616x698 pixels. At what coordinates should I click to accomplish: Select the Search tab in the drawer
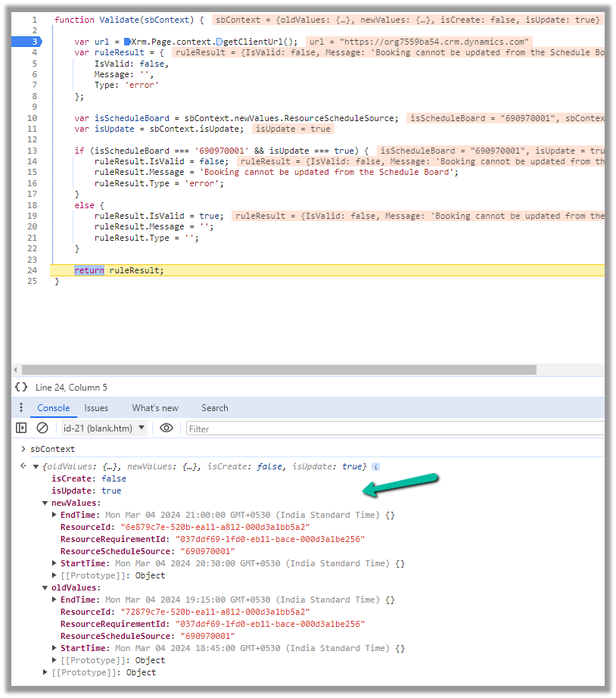click(214, 408)
